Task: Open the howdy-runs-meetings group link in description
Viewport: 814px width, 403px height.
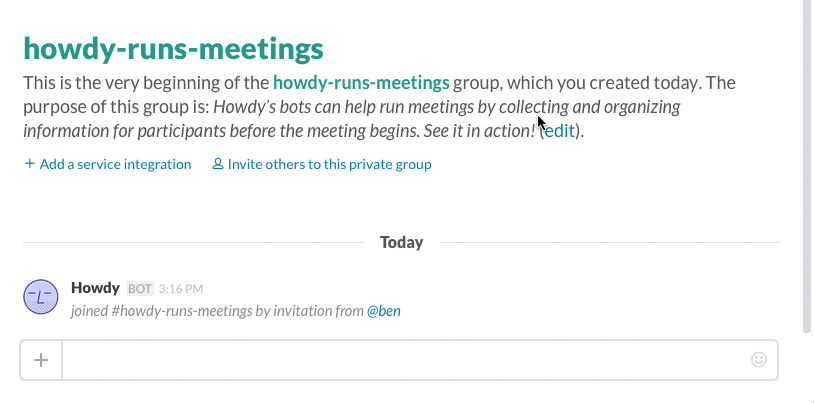Action: (x=361, y=83)
